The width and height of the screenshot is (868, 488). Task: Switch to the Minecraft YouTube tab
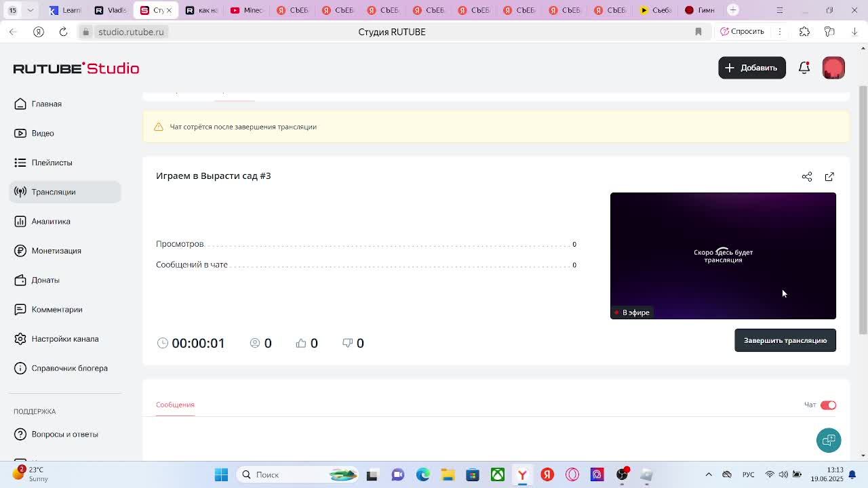(x=247, y=10)
